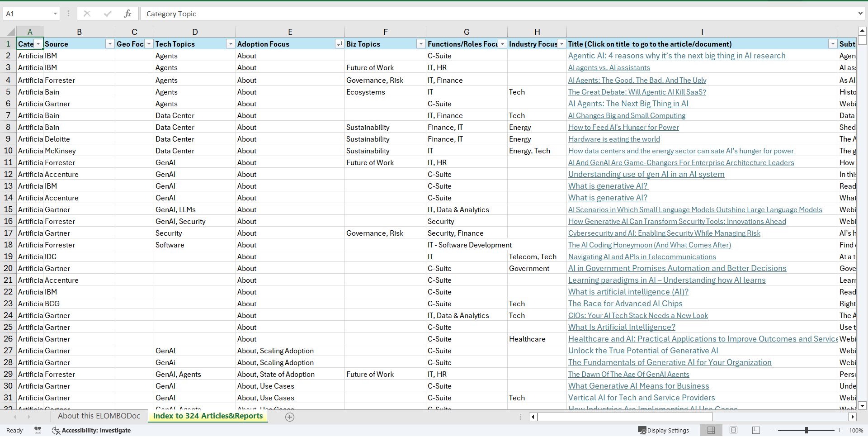Open Category filter dropdown in A1
The width and height of the screenshot is (868, 437).
[38, 44]
